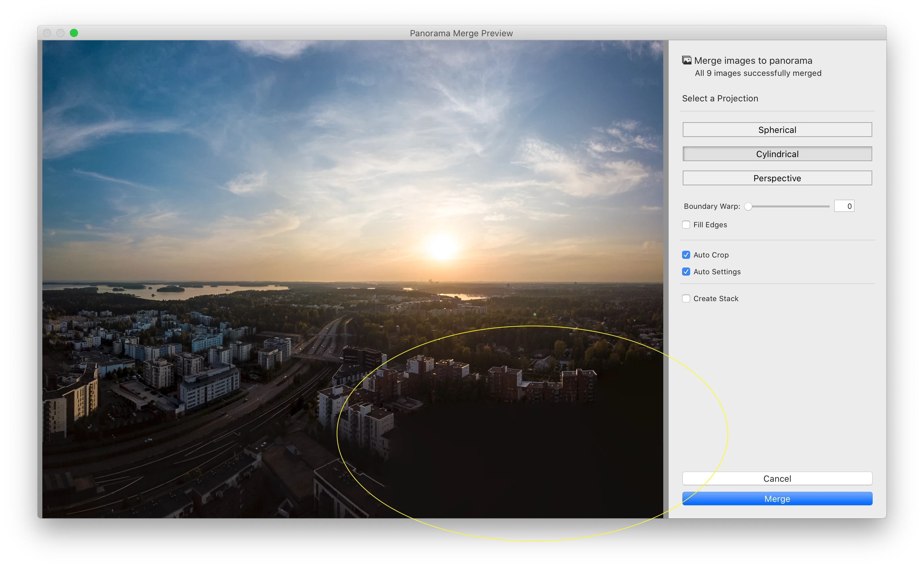
Task: Click the Select a Projection label
Action: [720, 98]
